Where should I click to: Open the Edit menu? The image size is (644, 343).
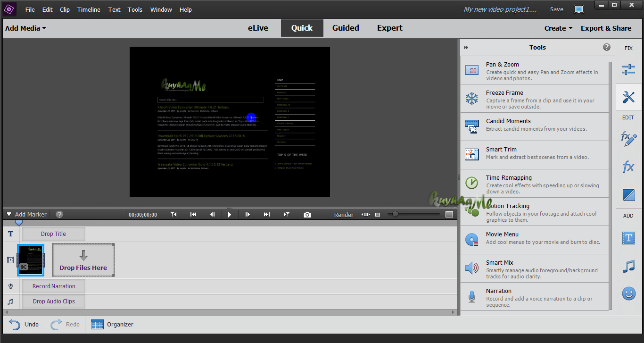(x=48, y=9)
